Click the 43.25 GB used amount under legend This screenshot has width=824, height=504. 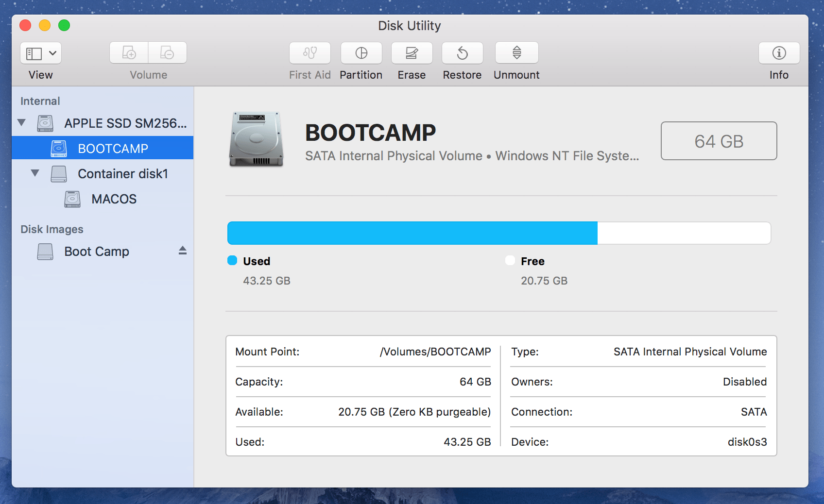point(267,281)
